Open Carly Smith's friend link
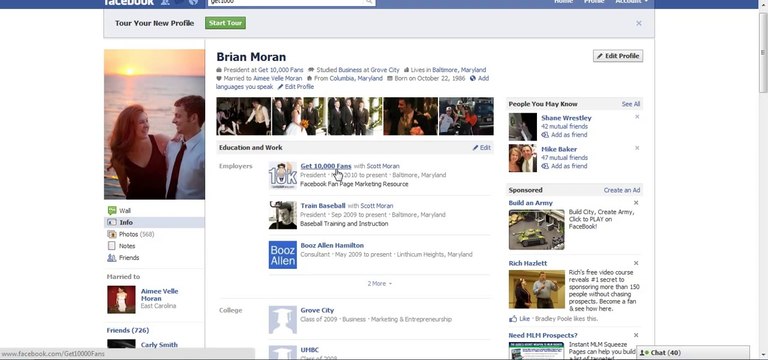768x360 pixels. pos(159,345)
